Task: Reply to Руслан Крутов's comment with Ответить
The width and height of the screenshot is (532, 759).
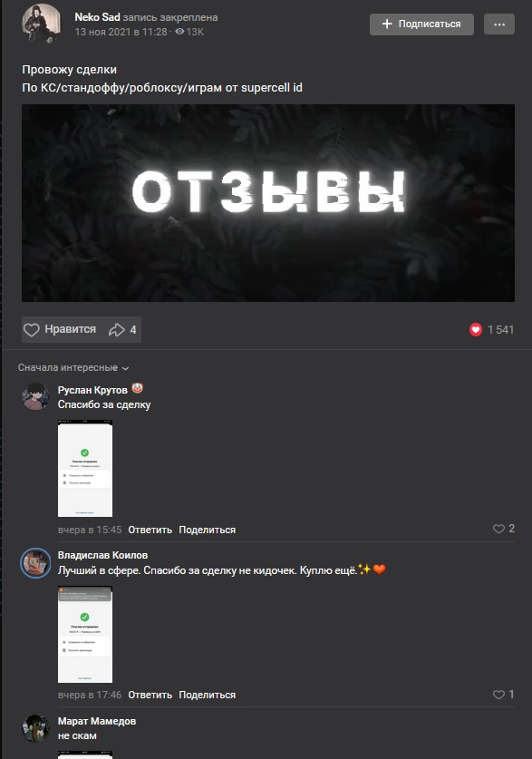Action: 150,530
